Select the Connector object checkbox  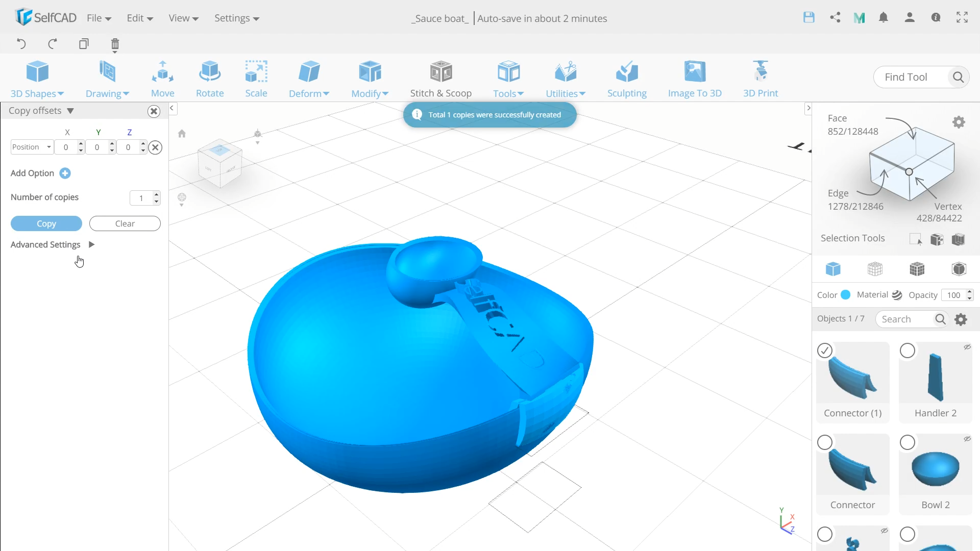tap(825, 442)
